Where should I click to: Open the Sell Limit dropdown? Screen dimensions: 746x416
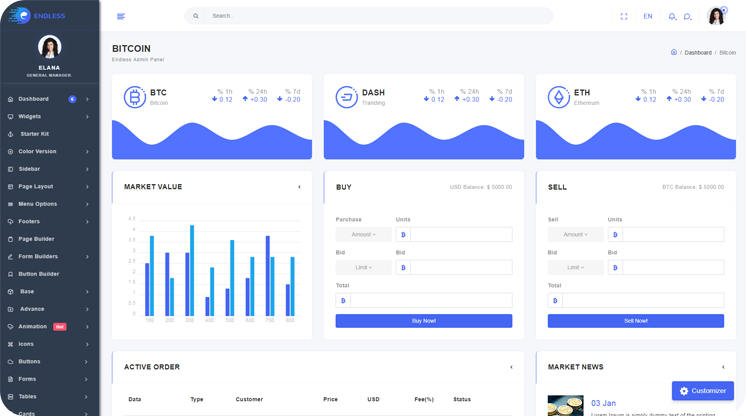[x=575, y=268]
